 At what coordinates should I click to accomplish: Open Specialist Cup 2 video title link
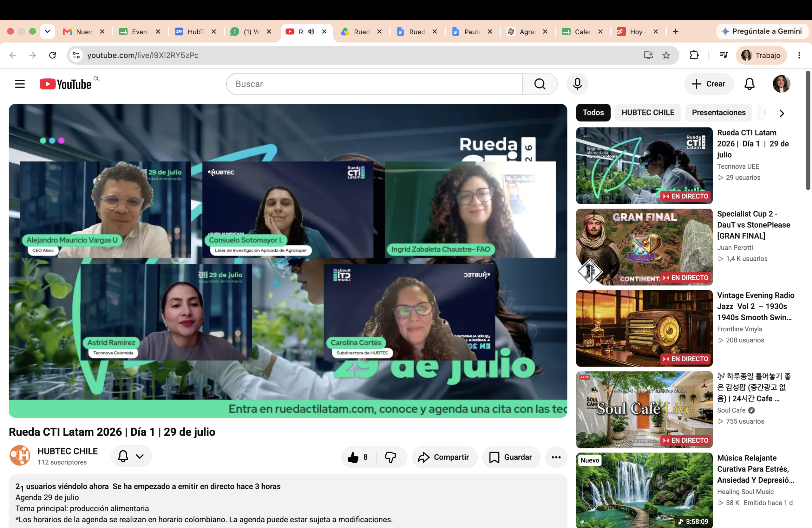coord(753,225)
